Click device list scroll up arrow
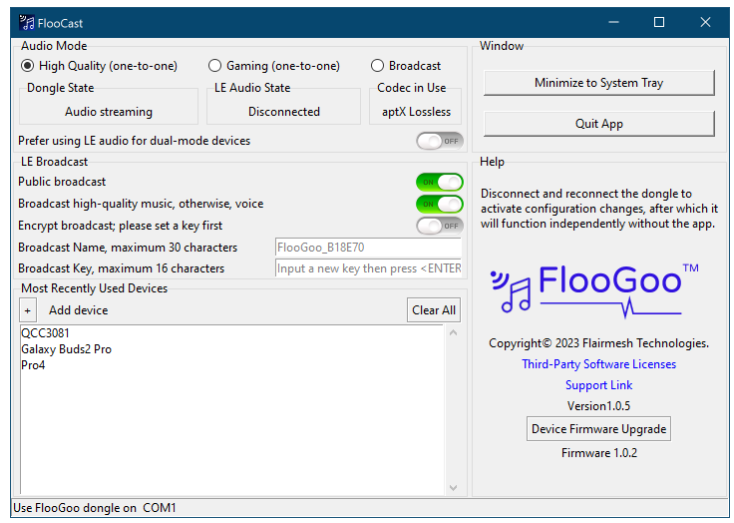Viewport: 734px width, 523px height. click(x=453, y=333)
